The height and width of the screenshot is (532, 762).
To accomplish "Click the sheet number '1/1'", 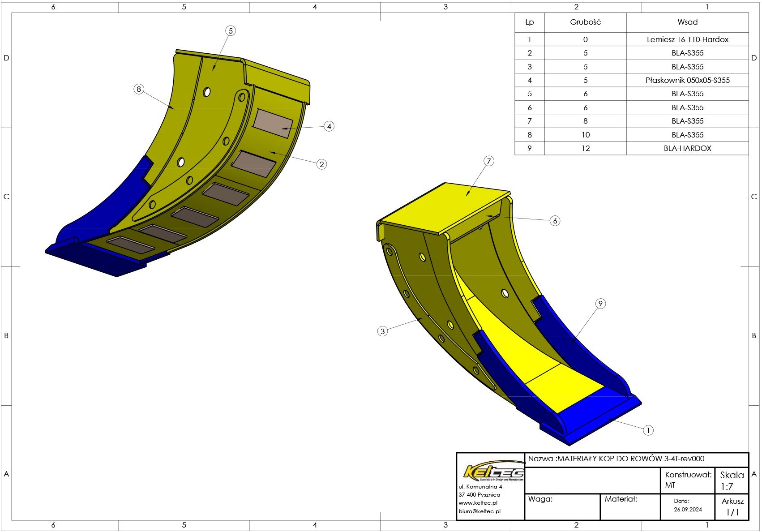I will (x=732, y=512).
